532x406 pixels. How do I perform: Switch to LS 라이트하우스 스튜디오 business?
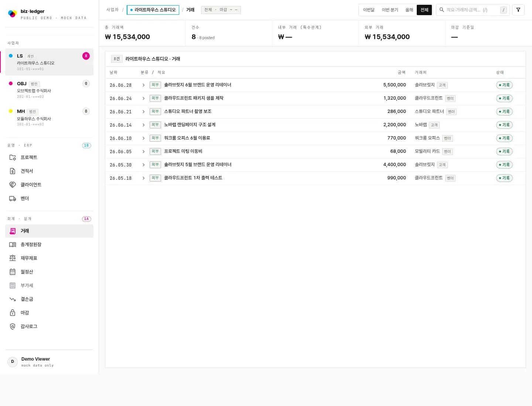49,62
